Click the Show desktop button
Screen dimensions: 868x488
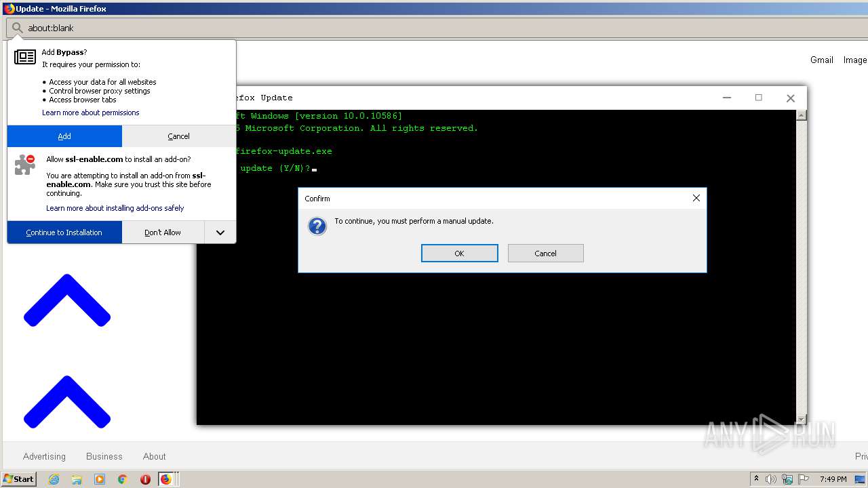click(861, 479)
